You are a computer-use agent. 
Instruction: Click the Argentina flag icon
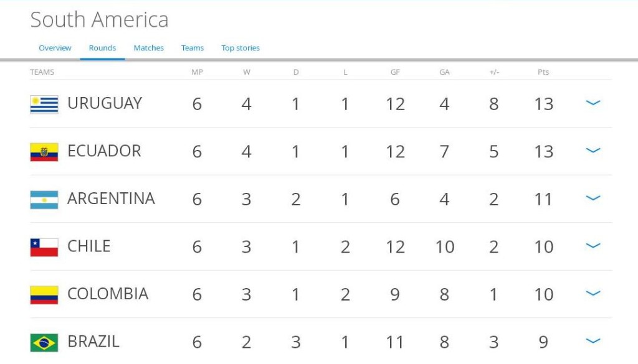coord(44,200)
